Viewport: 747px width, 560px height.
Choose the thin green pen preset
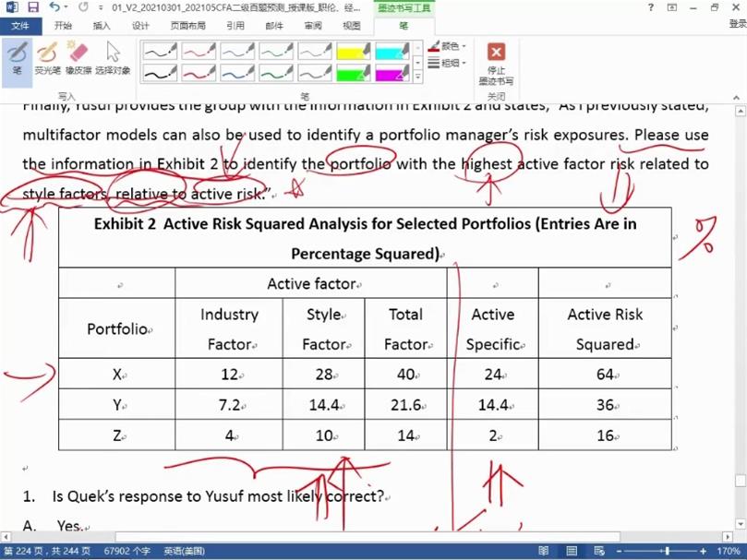pyautogui.click(x=276, y=51)
